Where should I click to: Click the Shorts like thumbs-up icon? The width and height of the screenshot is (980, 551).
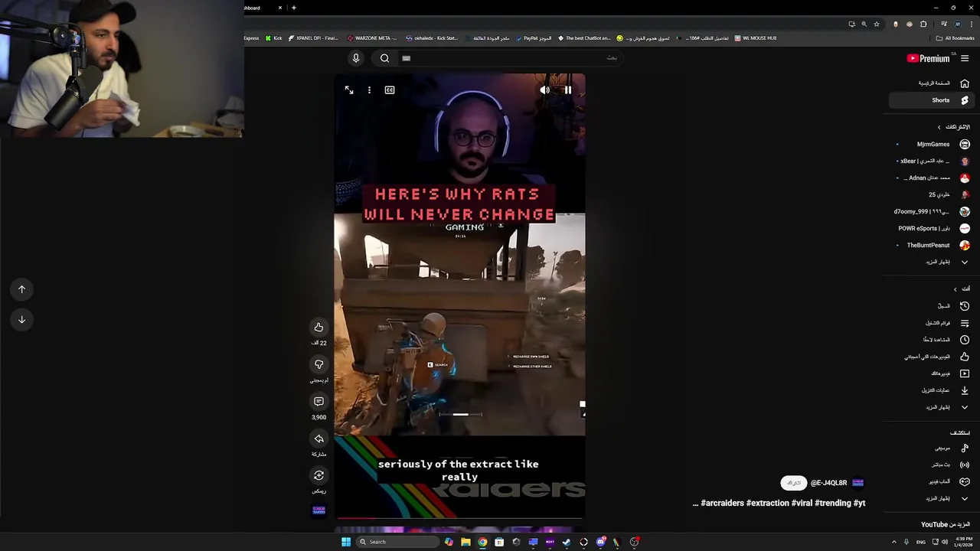tap(318, 328)
